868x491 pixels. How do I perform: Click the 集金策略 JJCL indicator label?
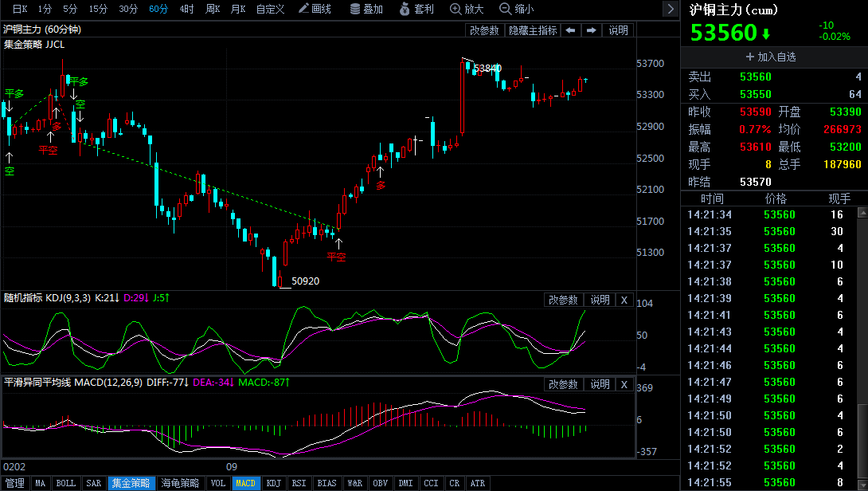tap(33, 45)
